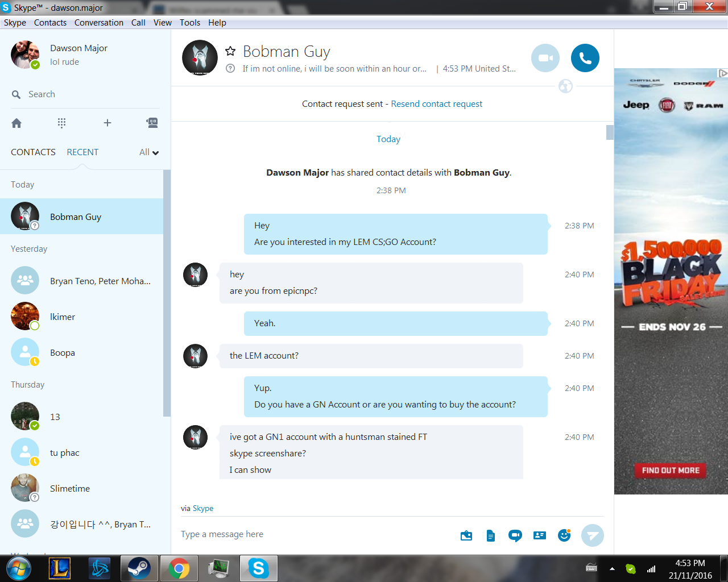
Task: Open the bots icon in sidebar
Action: (x=152, y=123)
